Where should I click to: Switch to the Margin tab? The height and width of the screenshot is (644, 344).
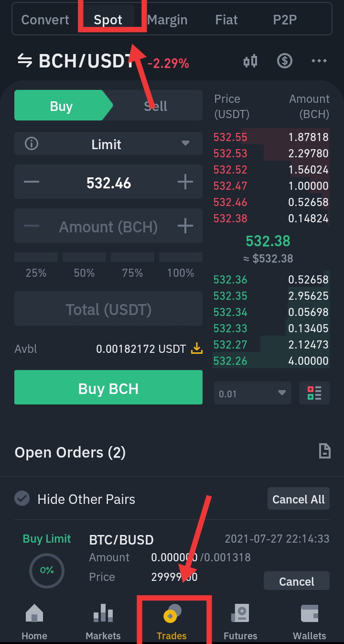[167, 20]
